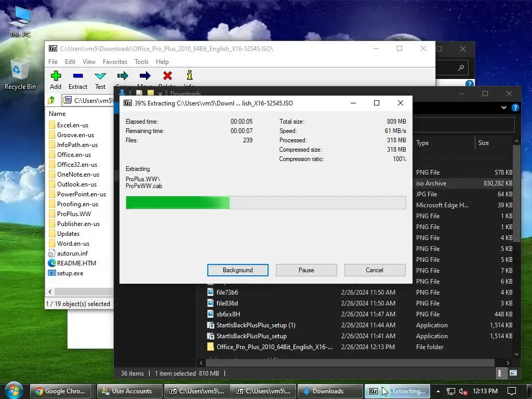Click the left scroll arrow in 7-Zip list
This screenshot has width=532, height=399.
50,291
